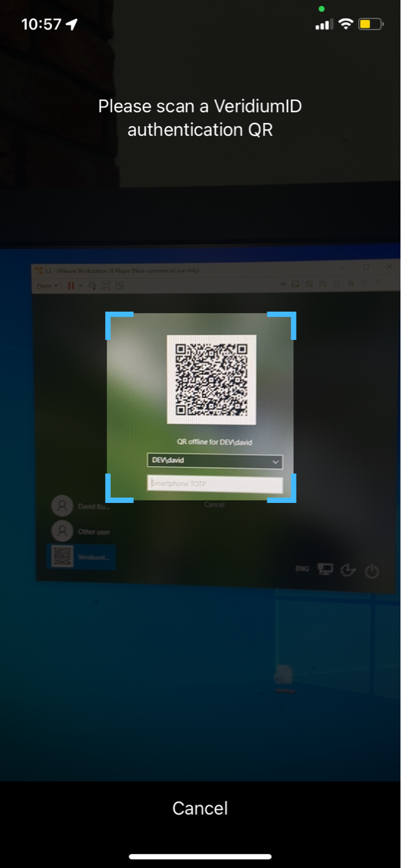Click the Smartphone TOTP input field
The width and height of the screenshot is (401, 868).
(214, 484)
